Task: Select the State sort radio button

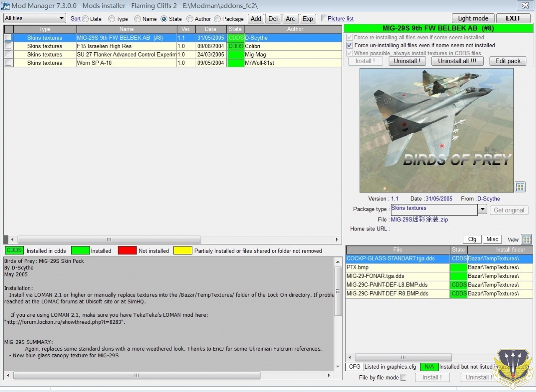Action: click(164, 19)
